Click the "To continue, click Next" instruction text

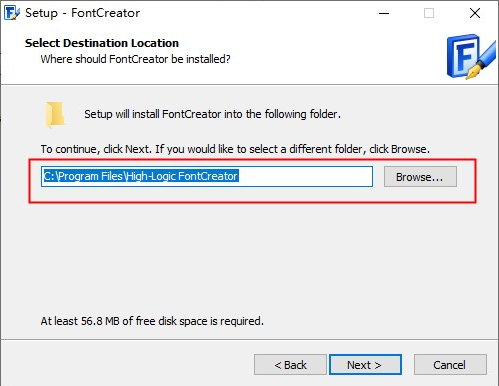pyautogui.click(x=235, y=149)
